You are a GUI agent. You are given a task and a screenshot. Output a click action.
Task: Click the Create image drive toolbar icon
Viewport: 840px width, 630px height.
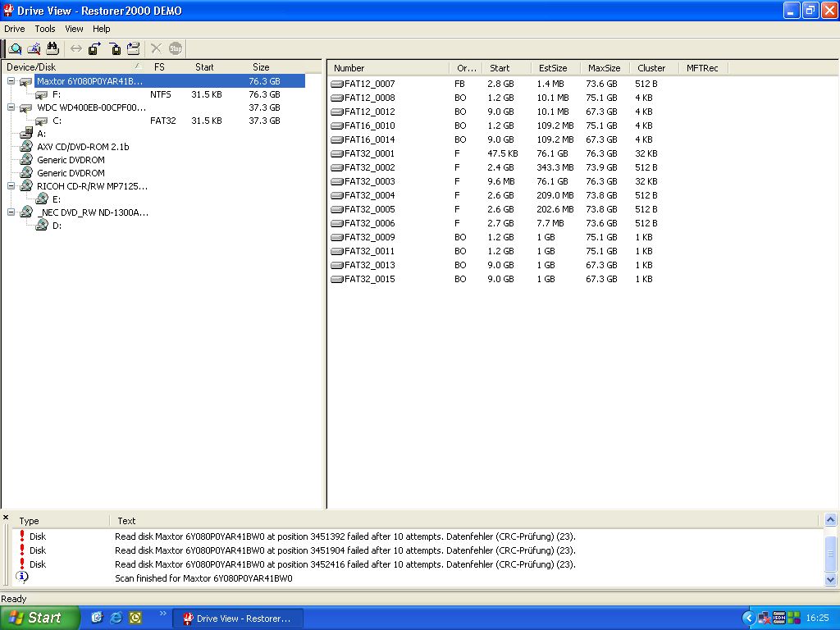click(134, 48)
